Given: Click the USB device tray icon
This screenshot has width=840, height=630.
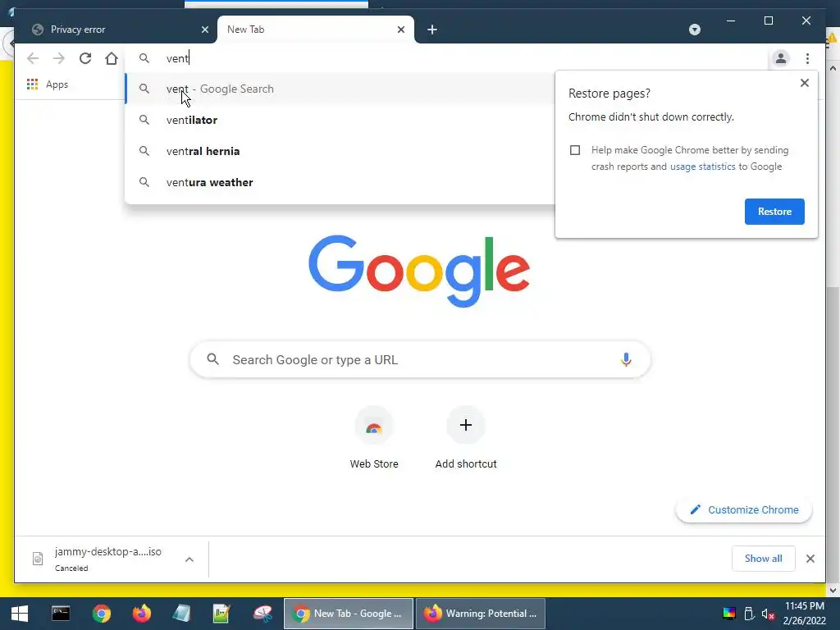Looking at the screenshot, I should (x=749, y=614).
